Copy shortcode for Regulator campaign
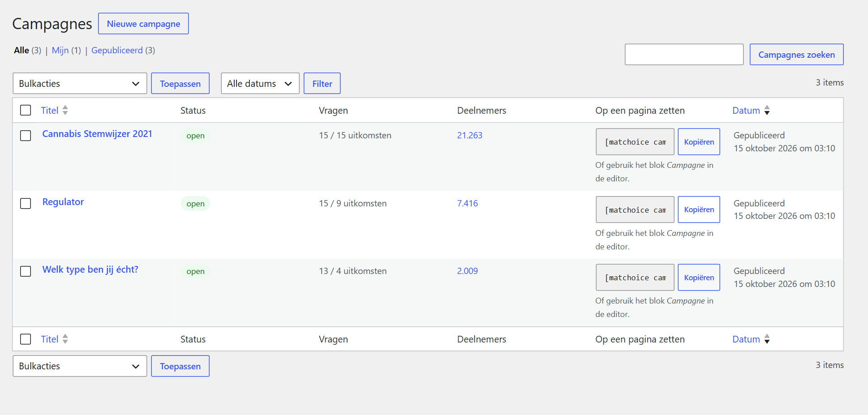The height and width of the screenshot is (415, 868). (x=699, y=210)
